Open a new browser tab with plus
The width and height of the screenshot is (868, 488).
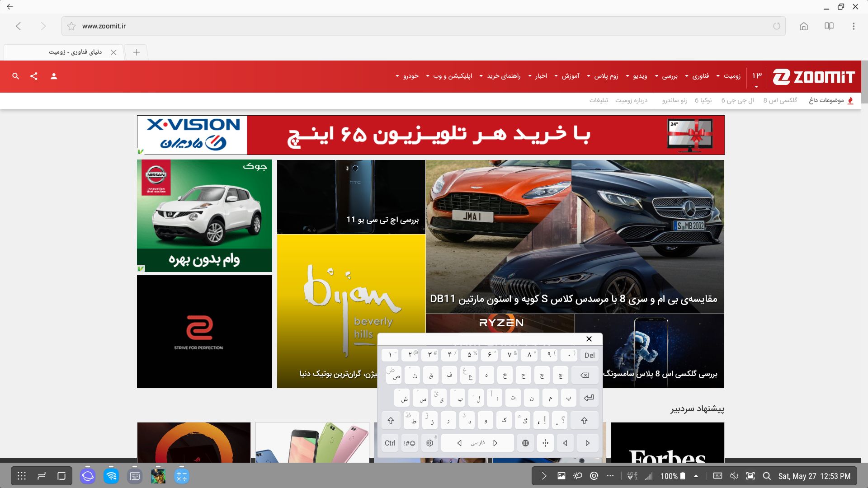137,52
